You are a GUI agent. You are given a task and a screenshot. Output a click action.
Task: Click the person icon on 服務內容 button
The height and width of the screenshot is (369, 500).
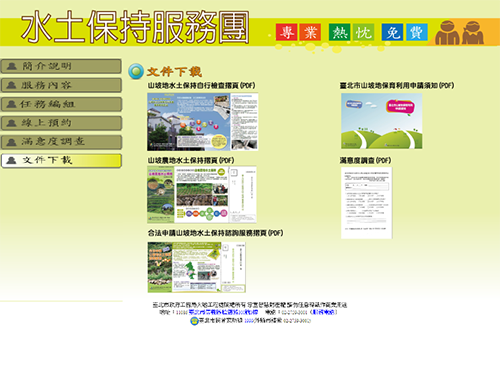coord(12,85)
